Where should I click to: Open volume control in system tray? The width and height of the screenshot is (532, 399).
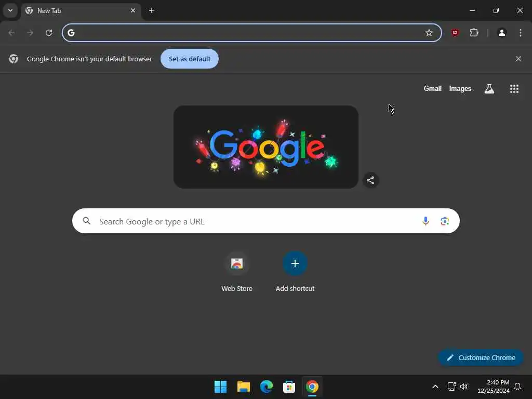click(x=464, y=387)
